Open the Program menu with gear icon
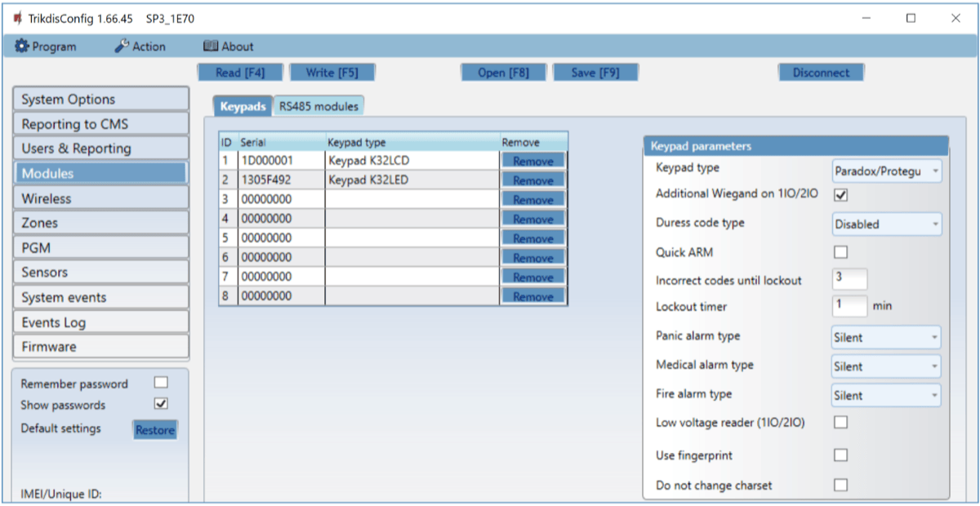 [x=46, y=47]
